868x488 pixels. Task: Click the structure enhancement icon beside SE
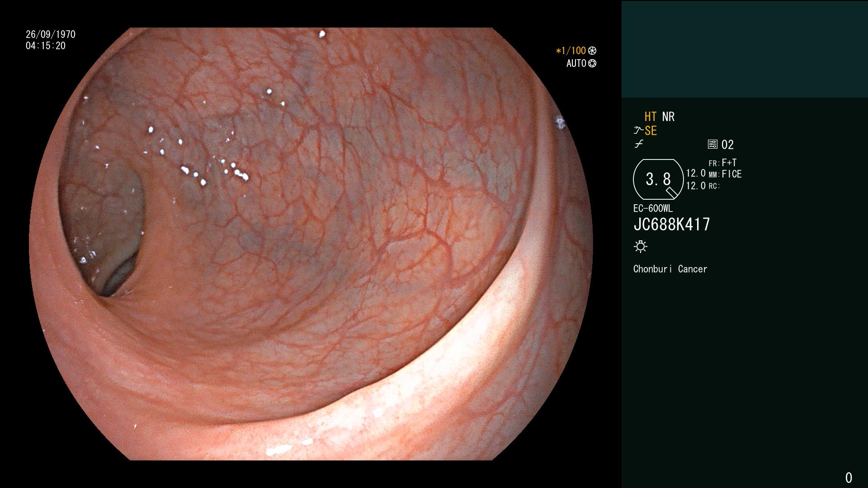click(638, 131)
